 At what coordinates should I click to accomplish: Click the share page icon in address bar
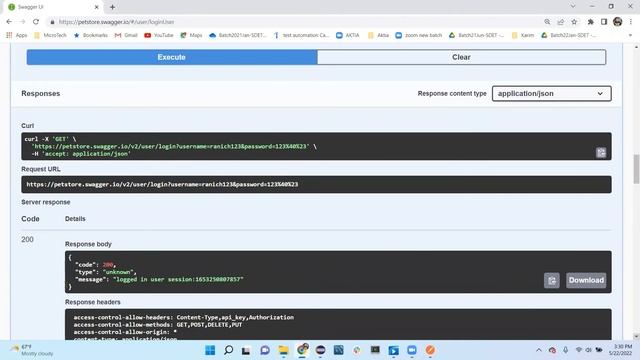point(560,22)
